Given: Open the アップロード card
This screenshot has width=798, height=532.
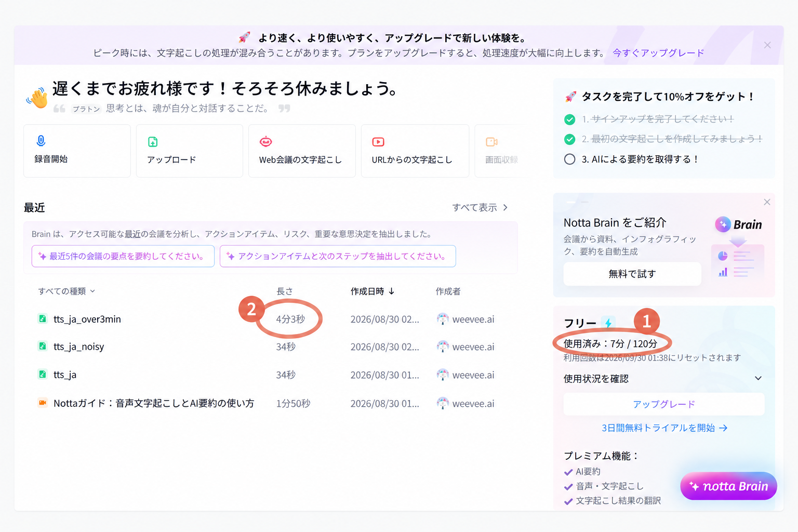Looking at the screenshot, I should pos(190,151).
